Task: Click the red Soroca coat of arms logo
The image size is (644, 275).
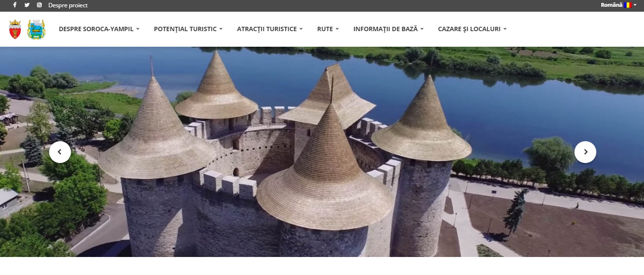Action: (15, 29)
